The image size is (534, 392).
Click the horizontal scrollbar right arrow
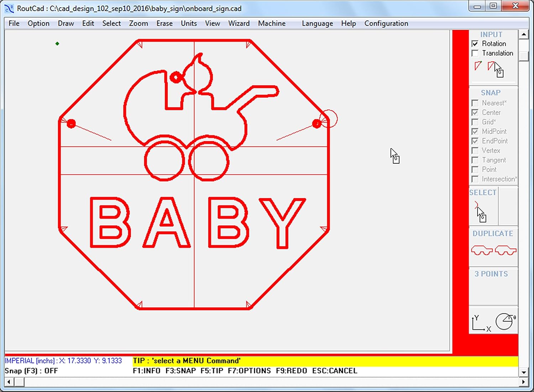point(523,382)
